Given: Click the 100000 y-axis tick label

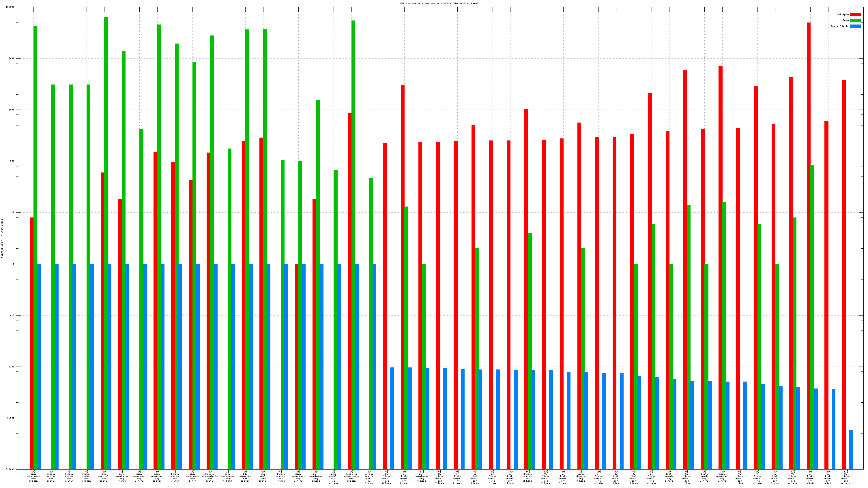Looking at the screenshot, I should [10, 7].
